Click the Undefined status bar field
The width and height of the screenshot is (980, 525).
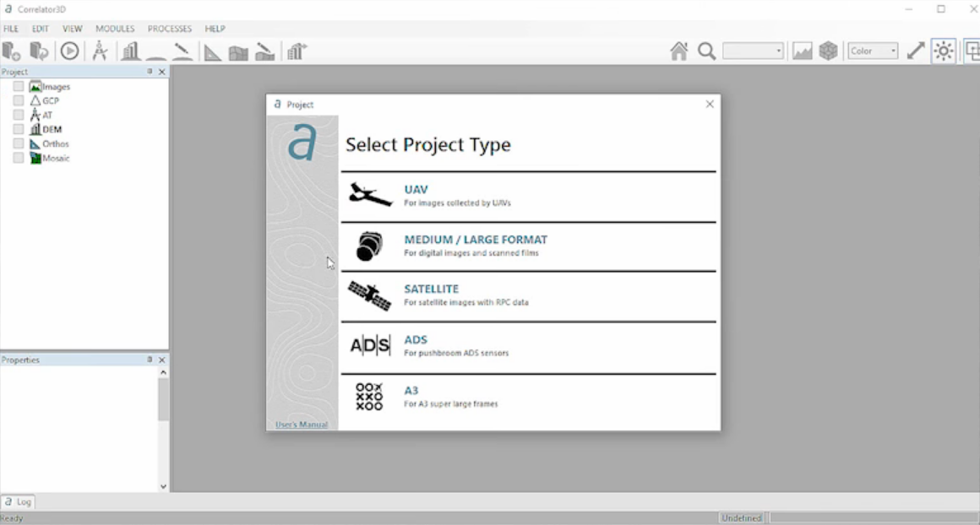coord(742,518)
